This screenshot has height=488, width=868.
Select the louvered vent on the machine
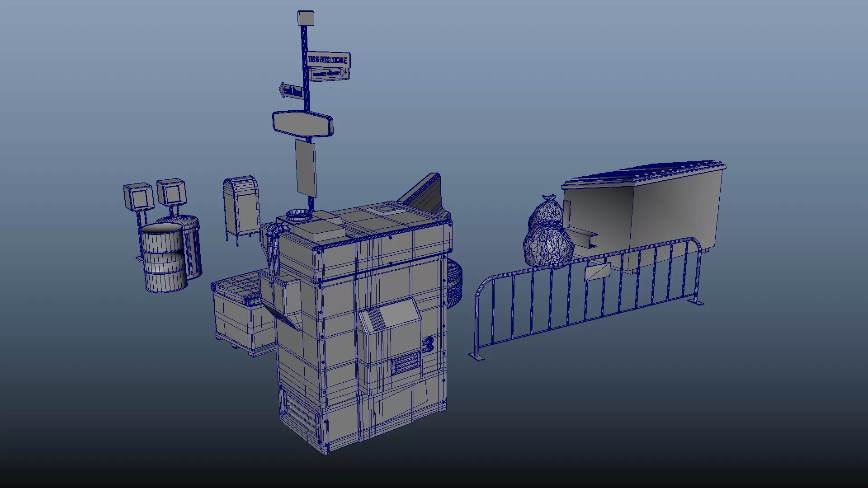pos(406,364)
